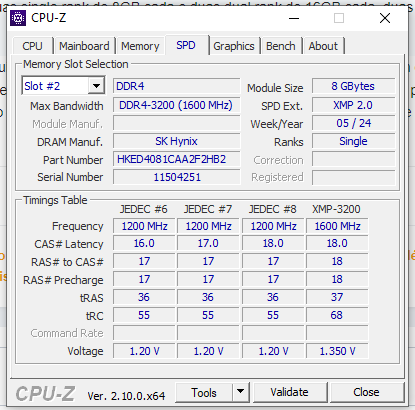The height and width of the screenshot is (410, 415).
Task: Click the XMP tRC value 68
Action: [x=337, y=315]
